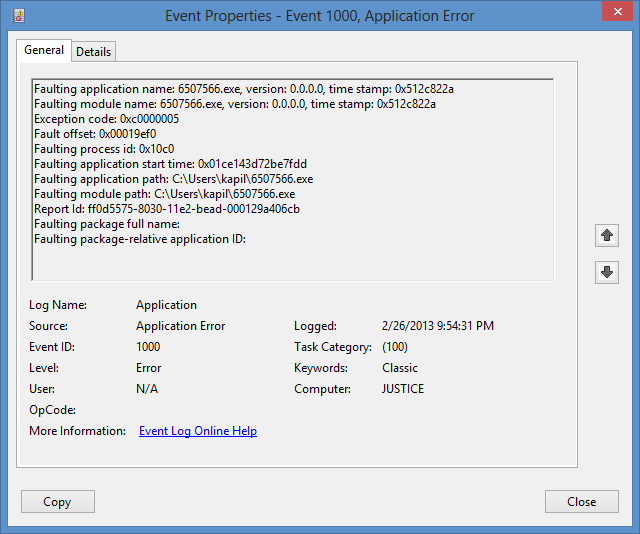The image size is (640, 534).
Task: Click the Fault offset 0x00019ef0 line
Action: click(x=95, y=134)
